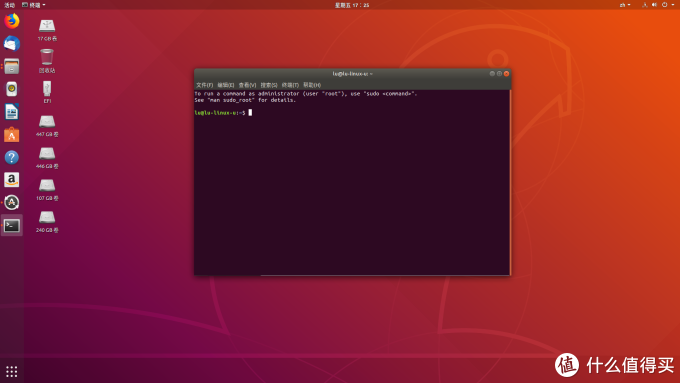Image resolution: width=680 pixels, height=383 pixels.
Task: Click the terminal scrollbar on right edge
Action: click(510, 182)
